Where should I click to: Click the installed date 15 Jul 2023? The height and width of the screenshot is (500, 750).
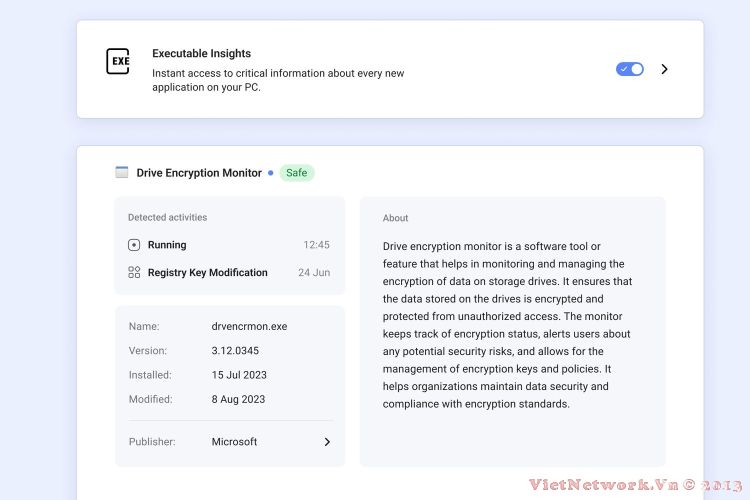point(238,375)
